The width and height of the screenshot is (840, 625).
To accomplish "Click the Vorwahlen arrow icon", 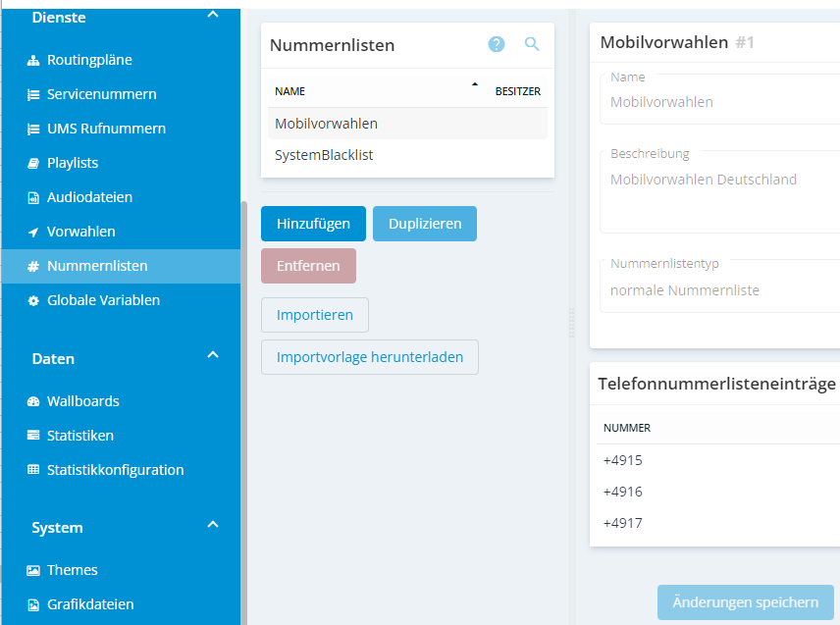I will [x=33, y=233].
